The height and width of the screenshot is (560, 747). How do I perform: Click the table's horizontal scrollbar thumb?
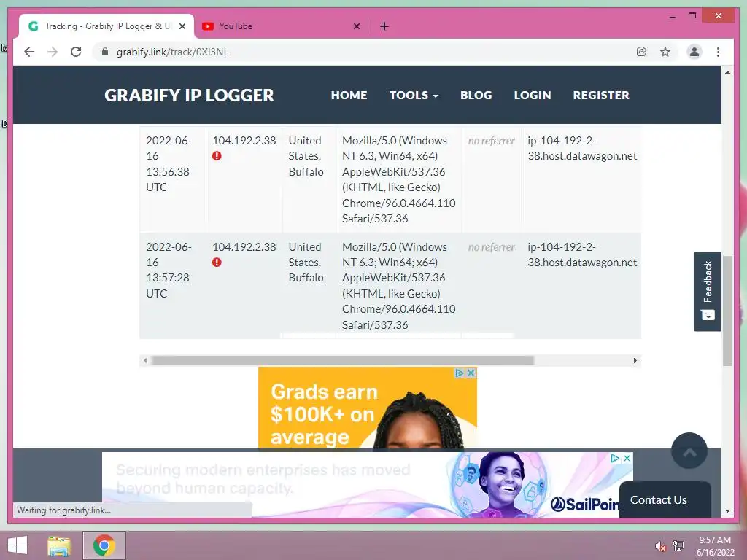click(x=343, y=360)
